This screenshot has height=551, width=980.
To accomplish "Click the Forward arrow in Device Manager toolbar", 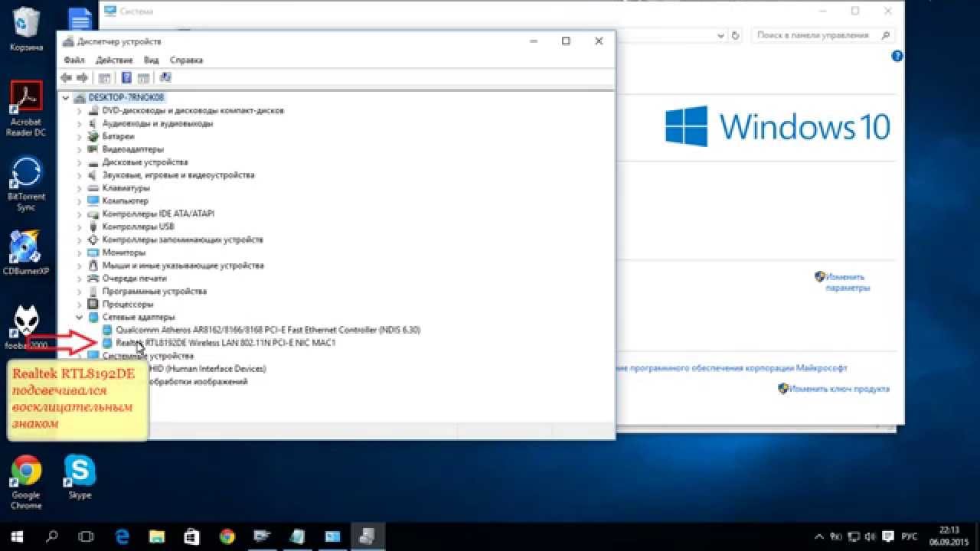I will [82, 77].
